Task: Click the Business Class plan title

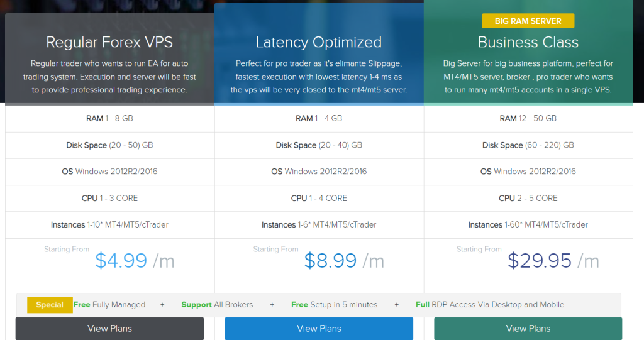Action: (528, 43)
